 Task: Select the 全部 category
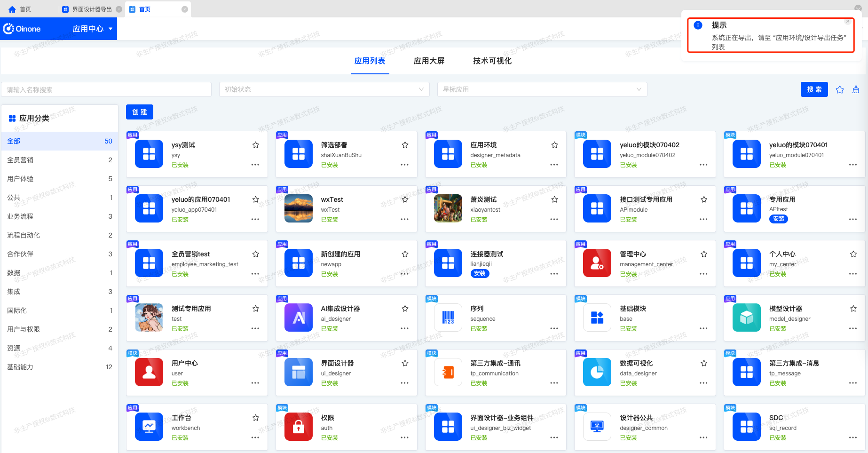click(x=60, y=141)
